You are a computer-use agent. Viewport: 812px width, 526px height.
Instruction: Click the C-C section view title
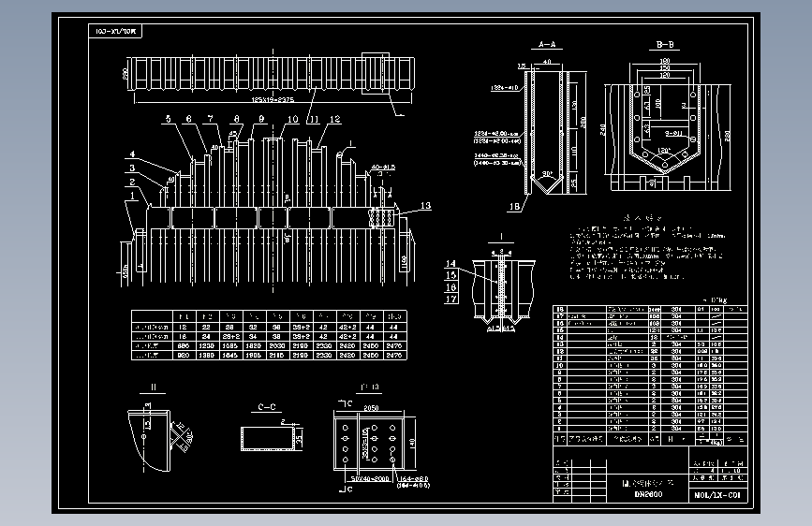coord(267,407)
